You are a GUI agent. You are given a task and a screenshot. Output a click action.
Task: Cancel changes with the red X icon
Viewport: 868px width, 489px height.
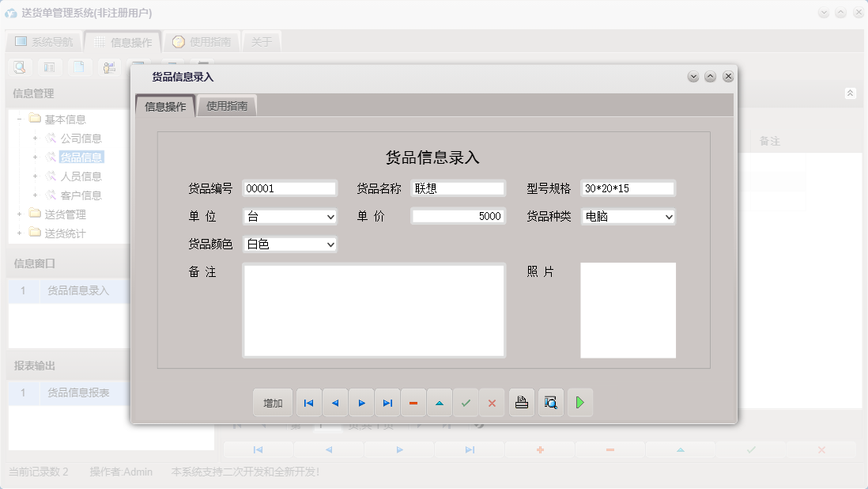click(492, 403)
